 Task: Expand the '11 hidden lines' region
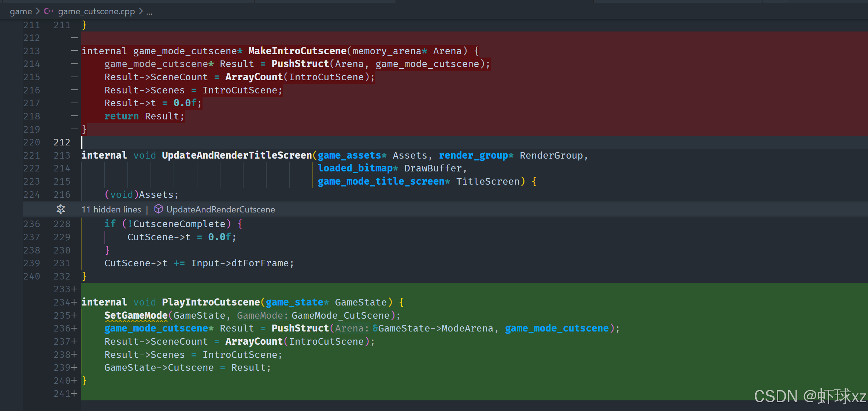(111, 210)
